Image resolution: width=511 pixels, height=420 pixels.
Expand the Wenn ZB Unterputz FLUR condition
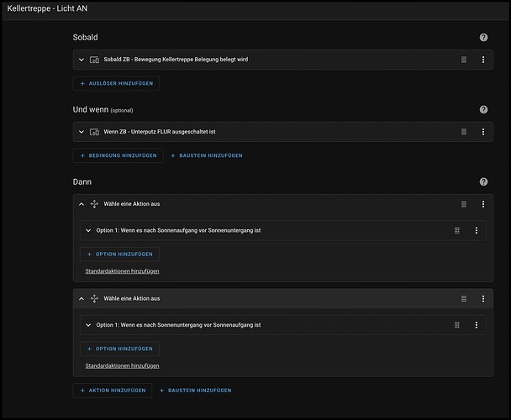(x=82, y=132)
